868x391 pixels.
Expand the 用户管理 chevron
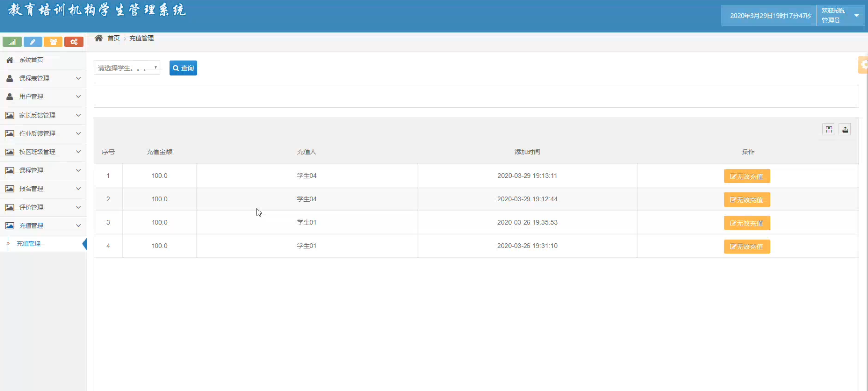click(78, 97)
